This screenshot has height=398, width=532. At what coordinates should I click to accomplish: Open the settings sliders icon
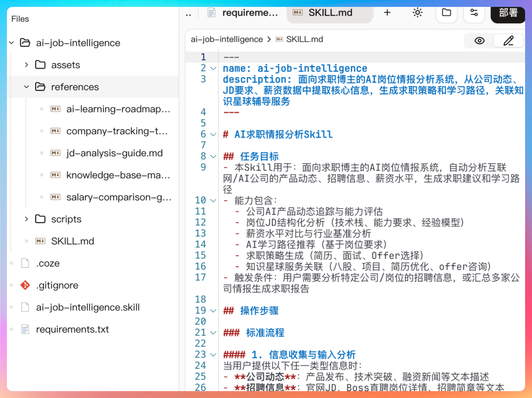pos(474,13)
